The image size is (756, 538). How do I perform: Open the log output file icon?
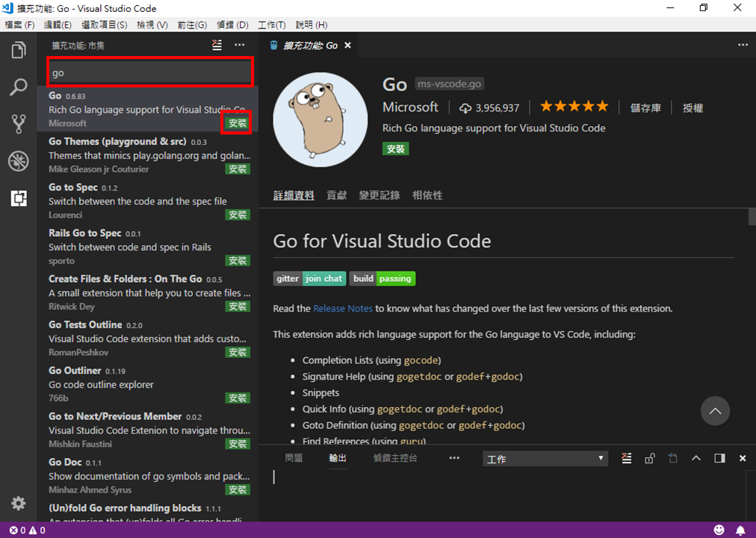tap(672, 458)
